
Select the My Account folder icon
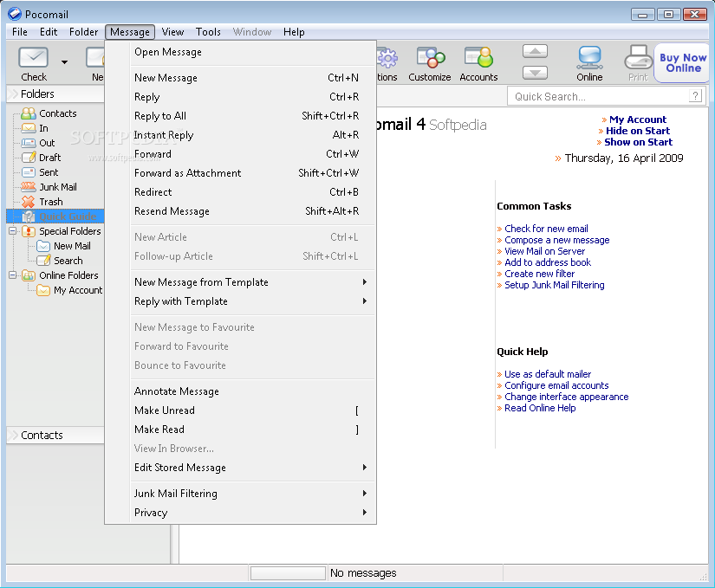tap(43, 290)
